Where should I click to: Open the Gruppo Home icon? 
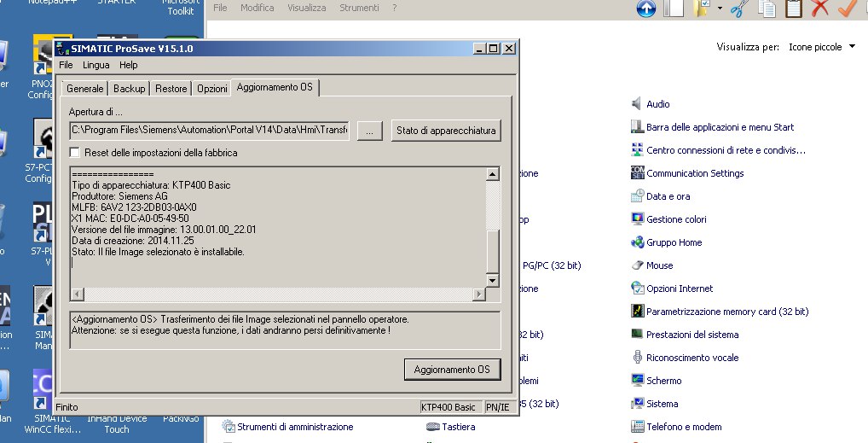(x=637, y=242)
